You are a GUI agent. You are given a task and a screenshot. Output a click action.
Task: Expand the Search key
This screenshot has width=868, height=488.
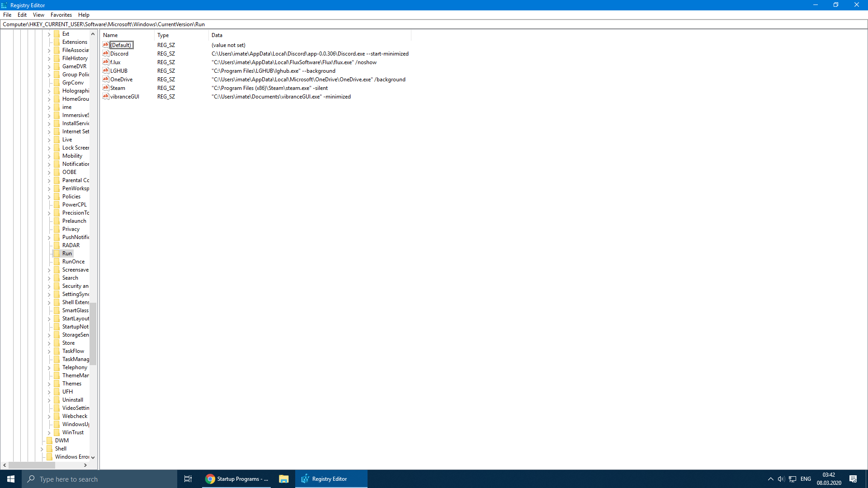coord(49,278)
